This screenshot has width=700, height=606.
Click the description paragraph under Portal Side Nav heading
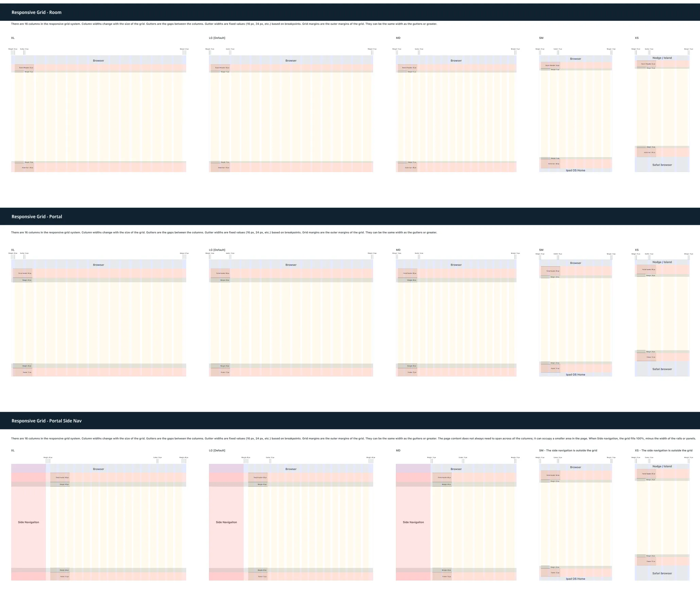coord(353,438)
